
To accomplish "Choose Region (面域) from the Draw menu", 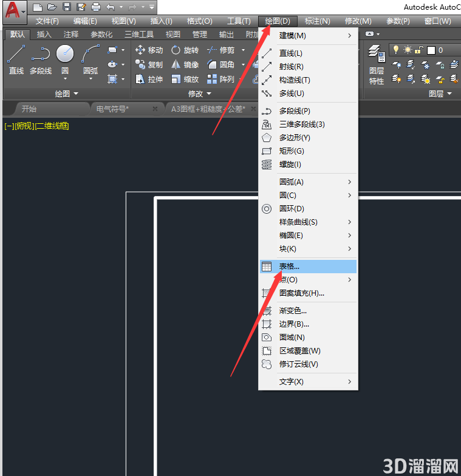I will 309,338.
